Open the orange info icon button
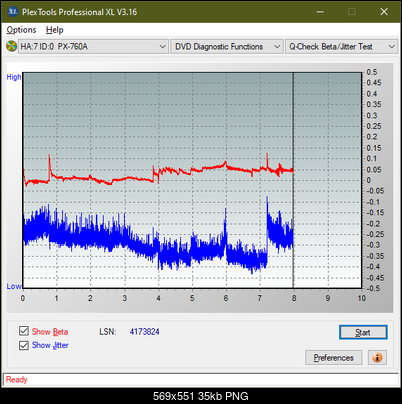The image size is (402, 404). coord(377,358)
